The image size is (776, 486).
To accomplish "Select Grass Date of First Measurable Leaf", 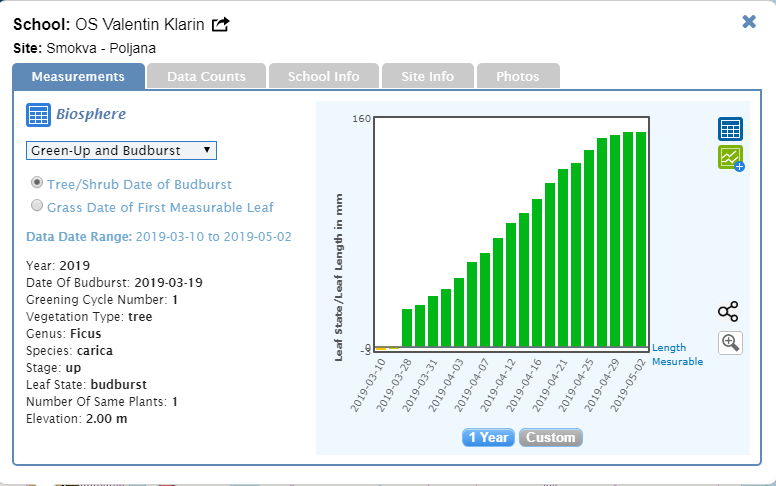I will (x=38, y=206).
